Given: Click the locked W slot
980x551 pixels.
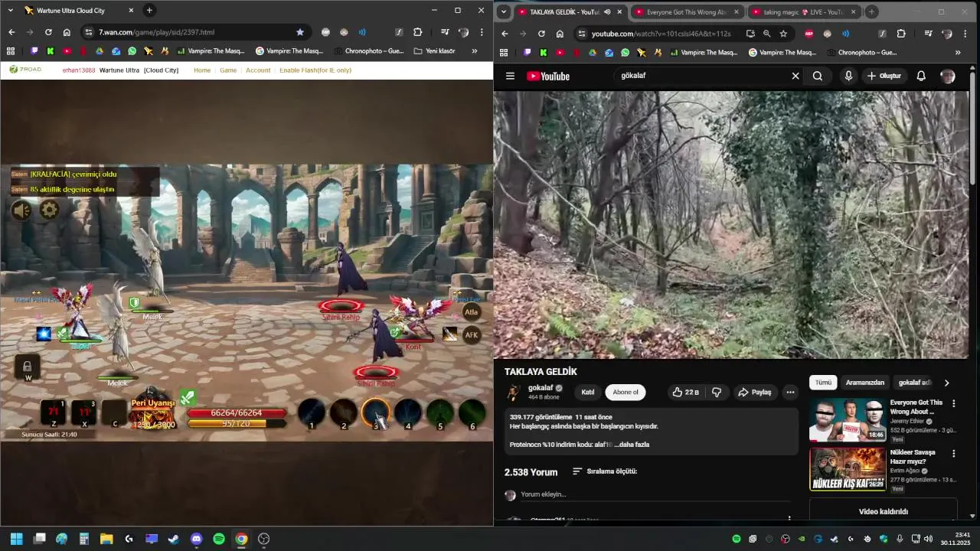Looking at the screenshot, I should pyautogui.click(x=28, y=368).
